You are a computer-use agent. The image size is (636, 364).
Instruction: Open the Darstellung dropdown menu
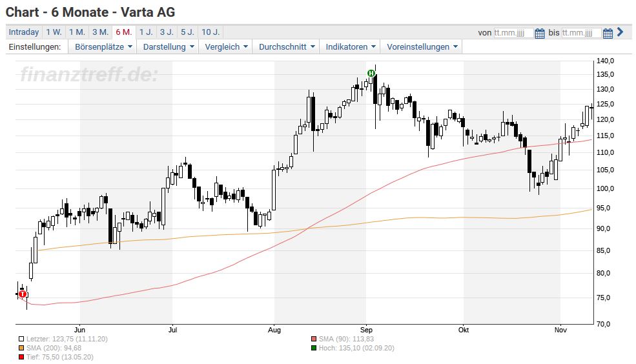click(169, 46)
